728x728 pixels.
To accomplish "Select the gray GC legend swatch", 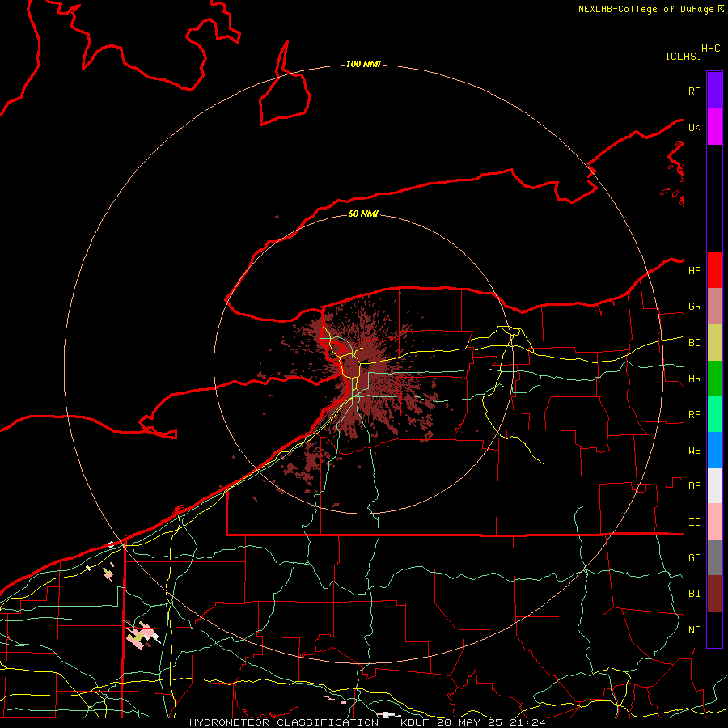I will pyautogui.click(x=714, y=557).
